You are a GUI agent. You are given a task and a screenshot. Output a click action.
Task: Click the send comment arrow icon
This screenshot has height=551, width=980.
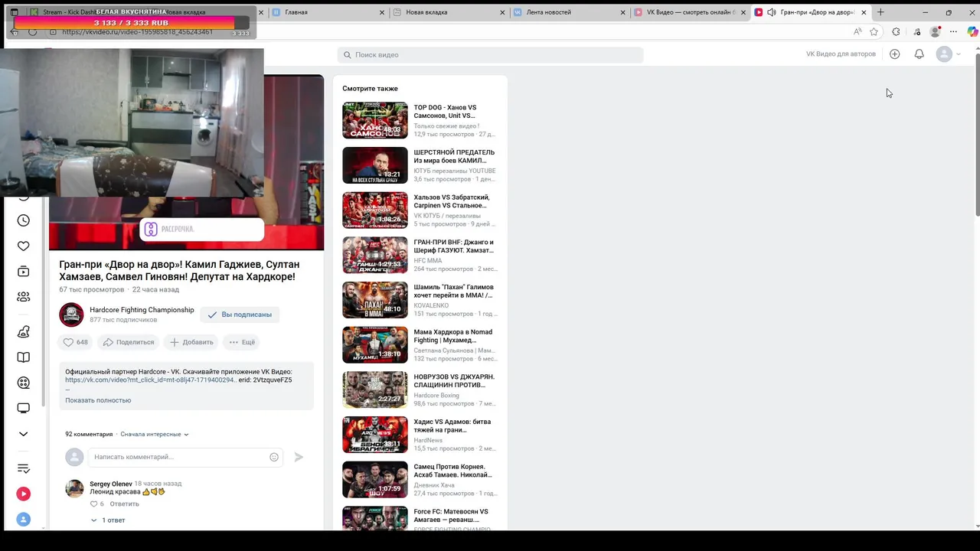299,457
